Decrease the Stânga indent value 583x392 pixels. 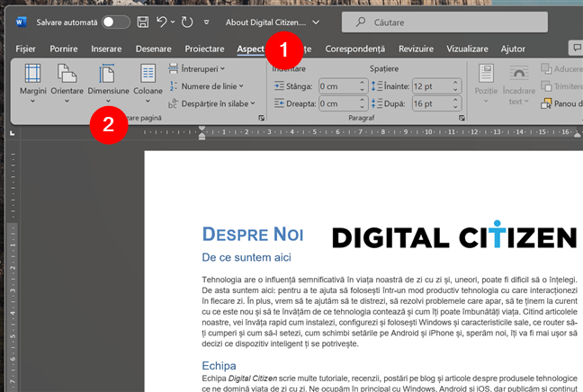pyautogui.click(x=363, y=90)
